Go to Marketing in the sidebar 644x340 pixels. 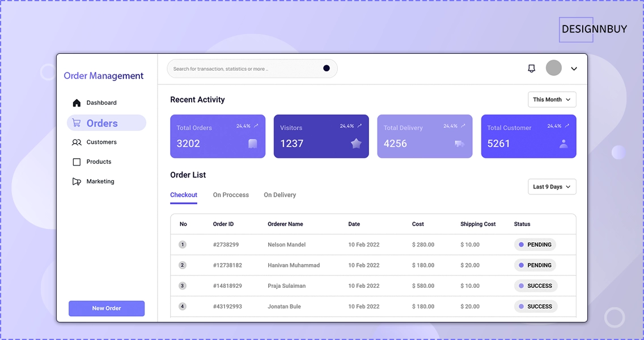point(100,181)
